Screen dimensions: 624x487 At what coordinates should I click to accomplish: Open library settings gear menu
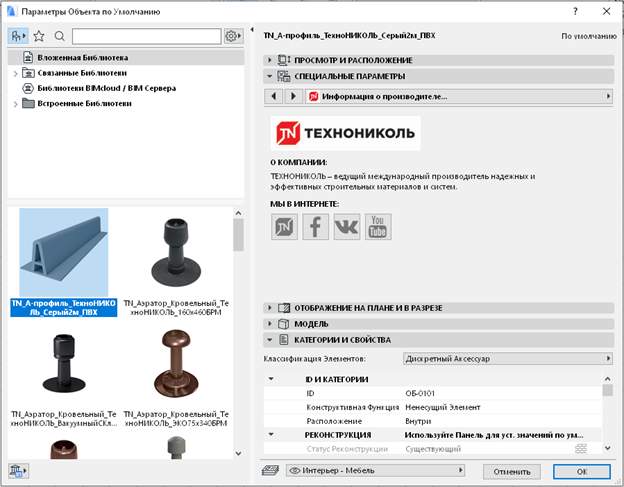pos(232,36)
